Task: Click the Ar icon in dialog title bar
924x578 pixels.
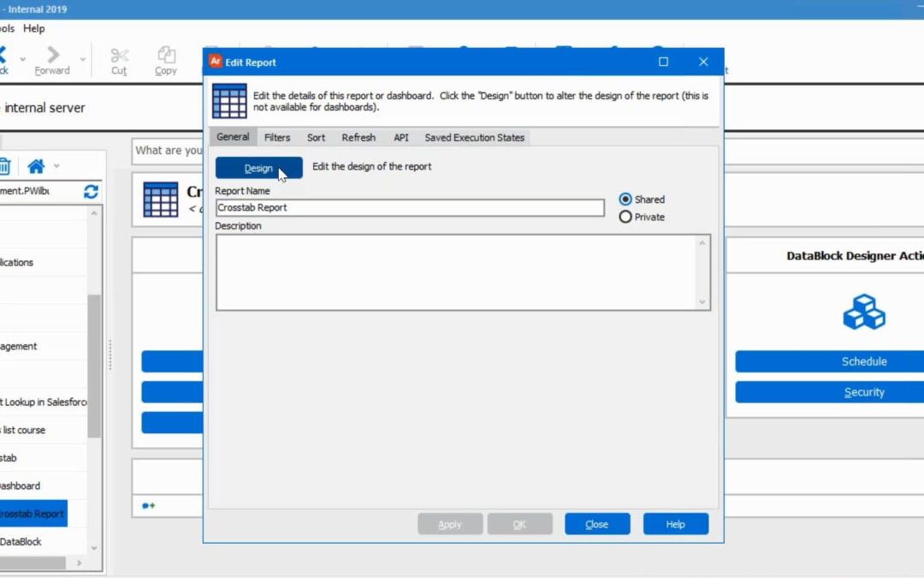Action: coord(216,62)
